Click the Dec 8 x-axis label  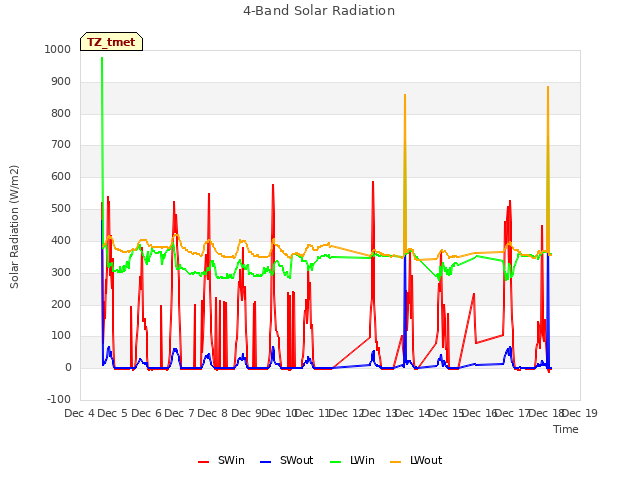[x=213, y=413]
